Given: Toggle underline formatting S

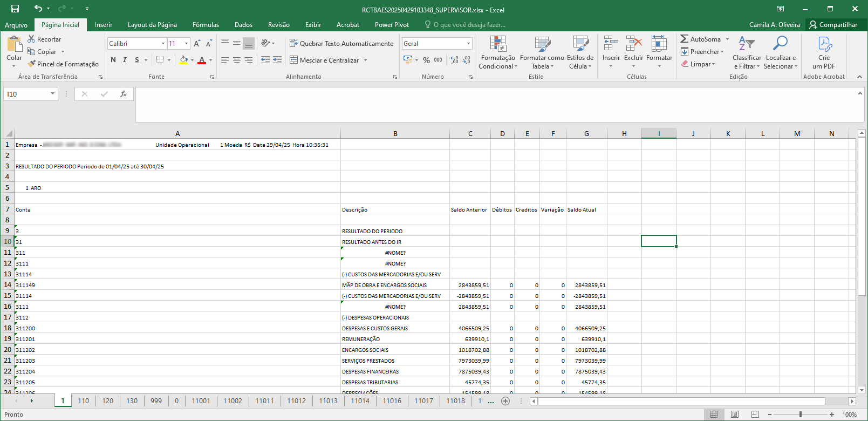Looking at the screenshot, I should (x=137, y=60).
